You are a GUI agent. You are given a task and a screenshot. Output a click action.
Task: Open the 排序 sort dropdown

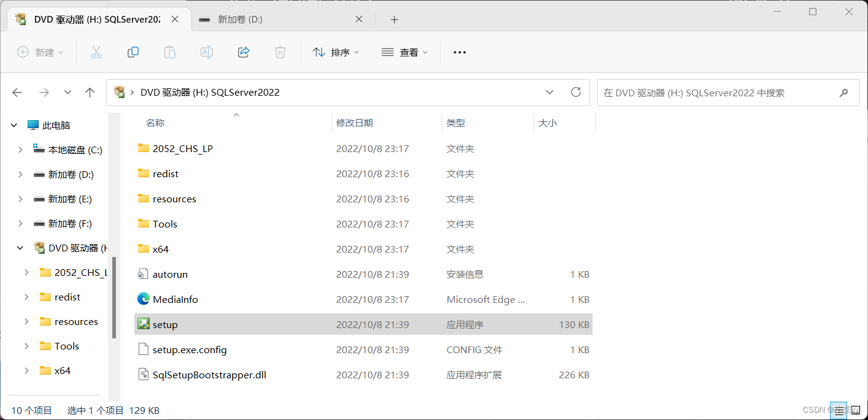point(336,53)
